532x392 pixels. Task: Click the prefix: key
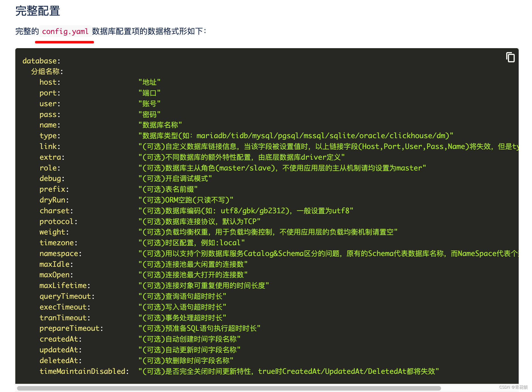click(x=54, y=189)
